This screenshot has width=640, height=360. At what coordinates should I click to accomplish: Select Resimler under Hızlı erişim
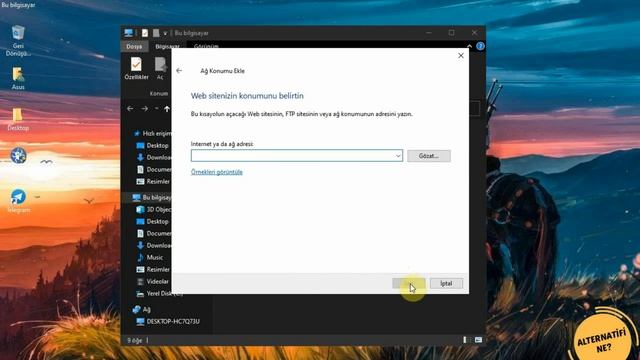point(153,182)
